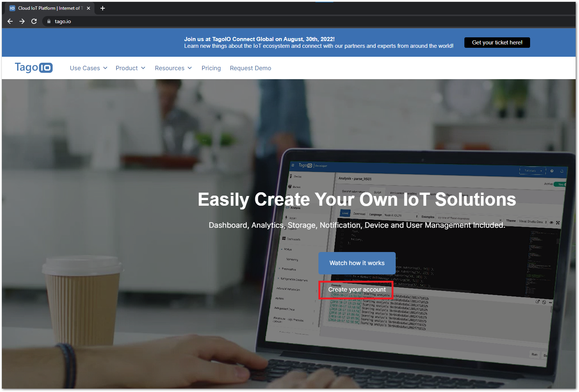Select the Cloud IoT Platform browser tab
Viewport: 579px width, 392px height.
click(x=49, y=8)
